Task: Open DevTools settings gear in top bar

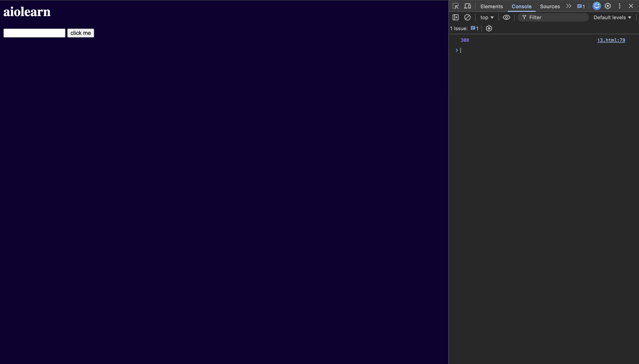Action: 608,6
